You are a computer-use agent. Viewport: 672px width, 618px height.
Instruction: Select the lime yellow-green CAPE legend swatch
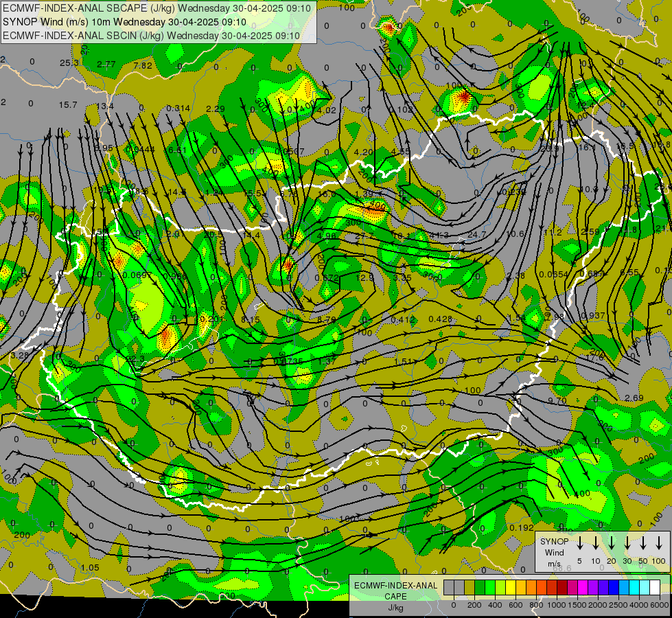click(500, 588)
